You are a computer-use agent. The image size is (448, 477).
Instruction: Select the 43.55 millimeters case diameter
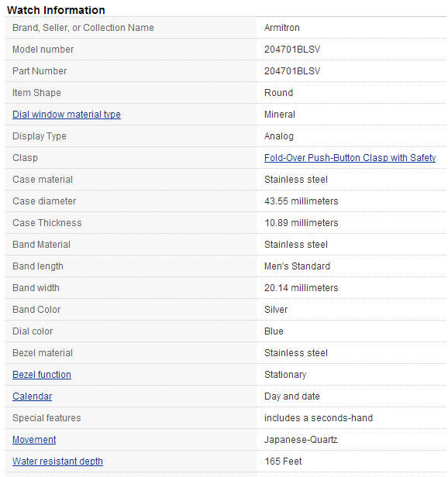click(302, 201)
